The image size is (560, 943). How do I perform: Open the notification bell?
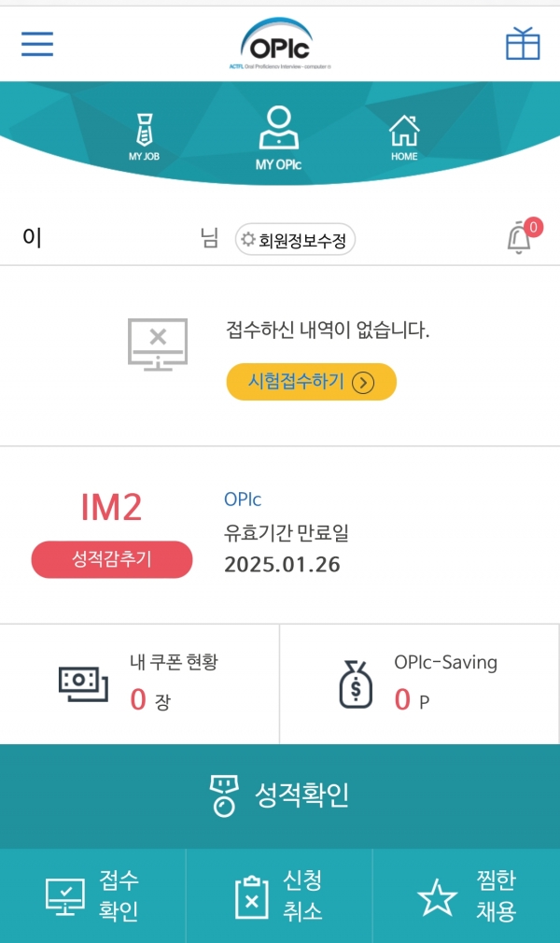click(x=519, y=238)
